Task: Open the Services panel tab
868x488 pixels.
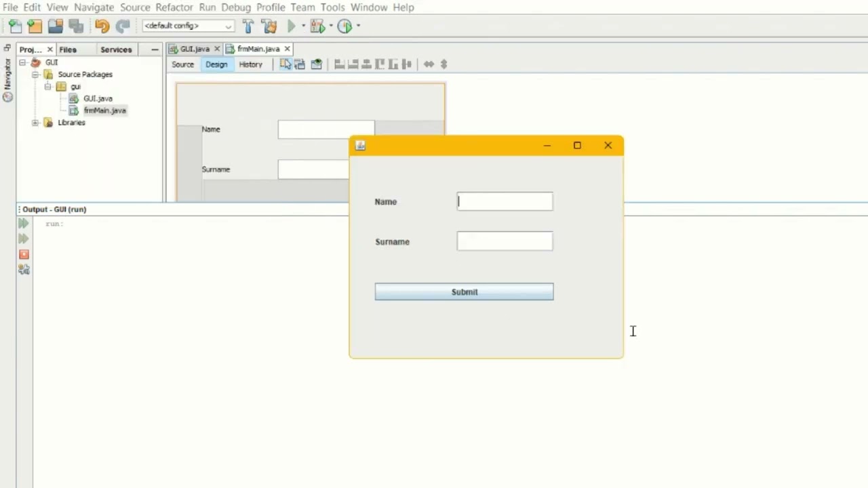Action: click(x=116, y=49)
